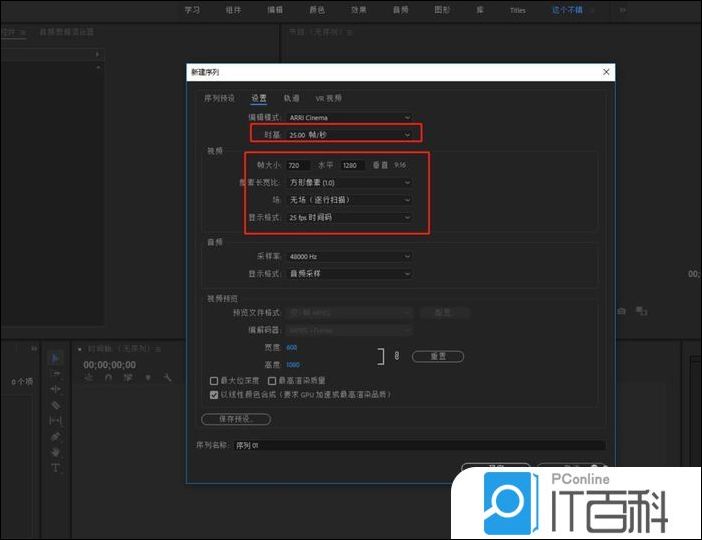Toggle Snap magnet icon in timeline
The image size is (702, 540).
point(108,378)
